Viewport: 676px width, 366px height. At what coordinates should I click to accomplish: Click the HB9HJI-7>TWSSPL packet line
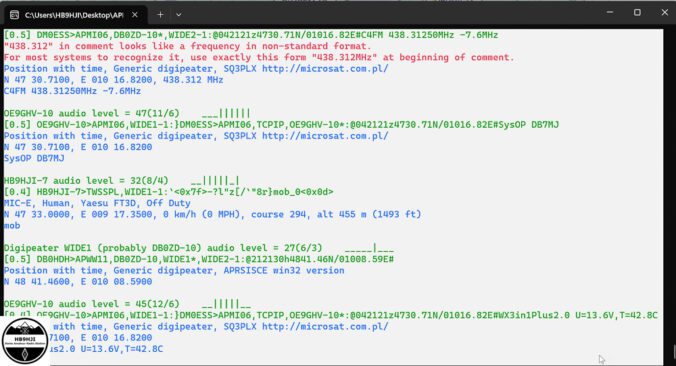(x=169, y=192)
